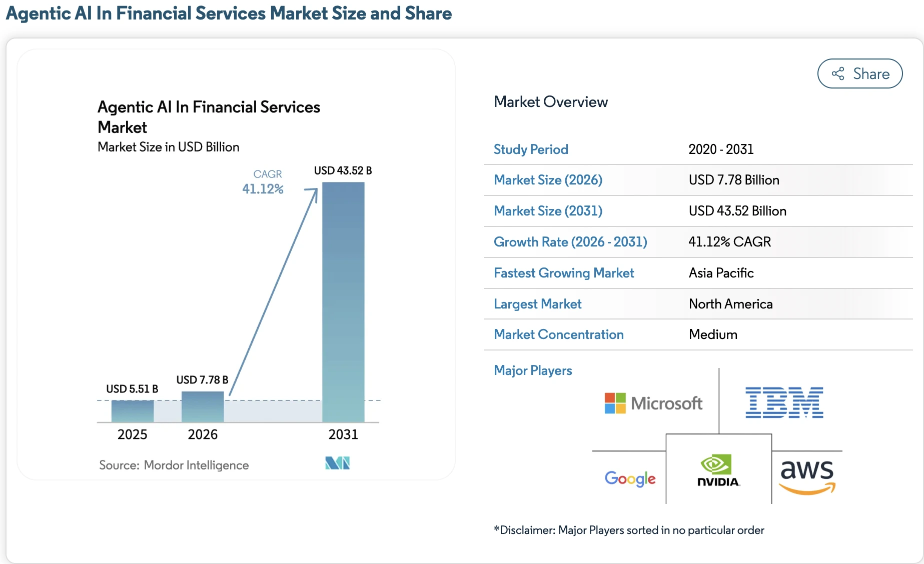Click the chart title Agentic AI In Financial Services Market
The image size is (924, 564).
209,117
